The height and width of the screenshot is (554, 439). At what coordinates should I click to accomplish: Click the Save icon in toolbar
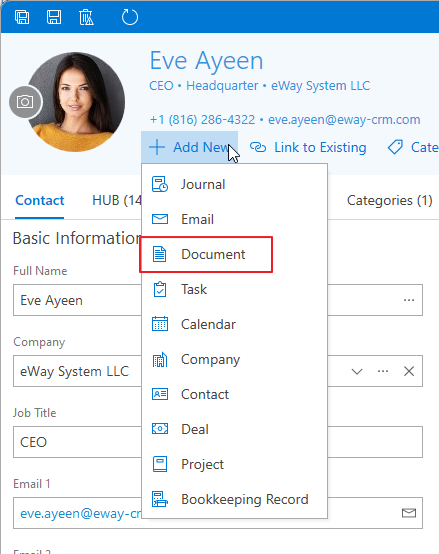(54, 17)
